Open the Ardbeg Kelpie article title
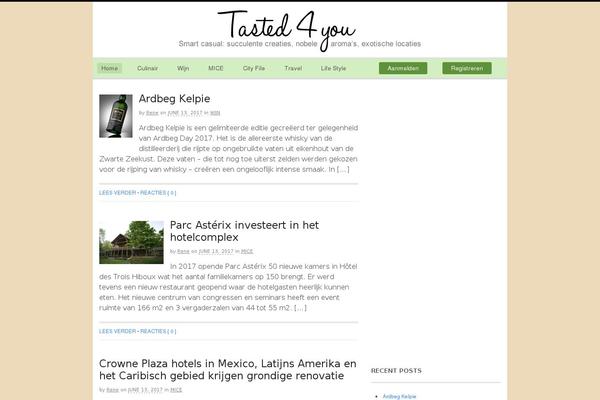 point(174,99)
